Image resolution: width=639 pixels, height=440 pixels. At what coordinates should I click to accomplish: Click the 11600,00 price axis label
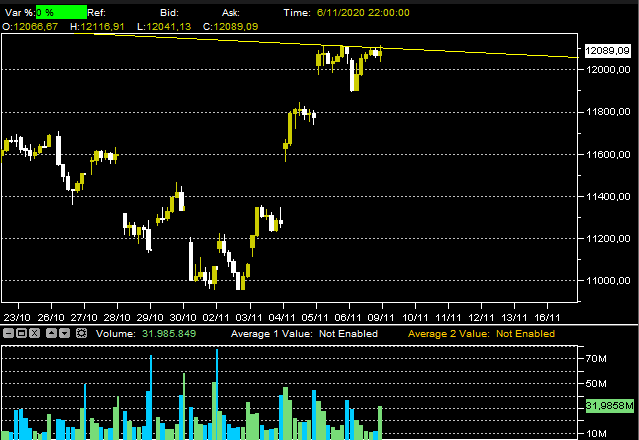(x=608, y=154)
